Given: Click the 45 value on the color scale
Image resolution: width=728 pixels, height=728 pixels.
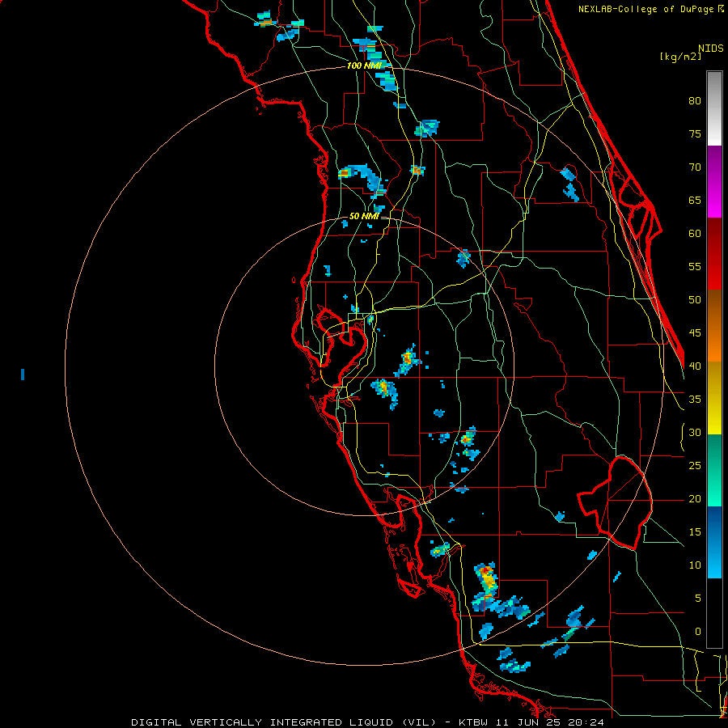Looking at the screenshot, I should pos(695,333).
